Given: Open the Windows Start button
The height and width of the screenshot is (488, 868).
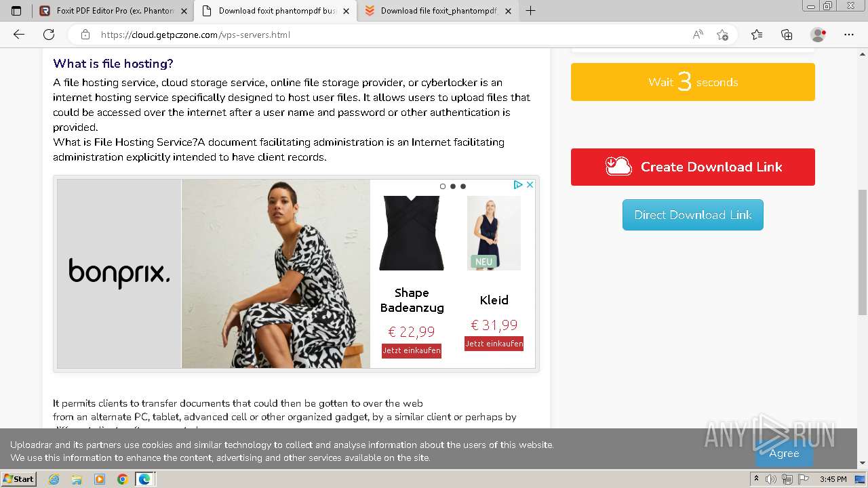Looking at the screenshot, I should [x=19, y=479].
